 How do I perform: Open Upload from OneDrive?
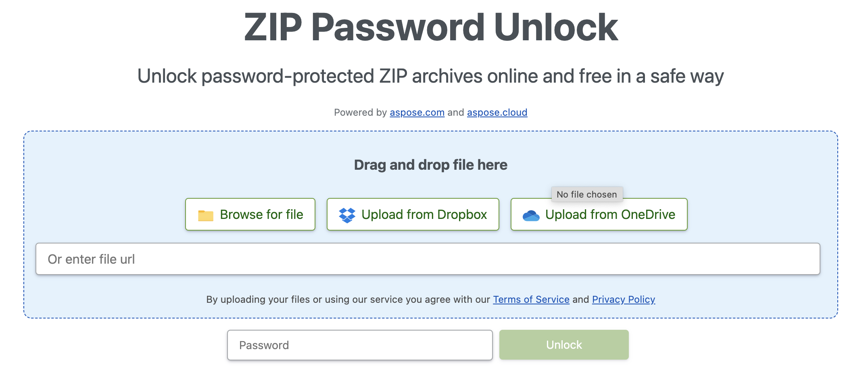(599, 214)
